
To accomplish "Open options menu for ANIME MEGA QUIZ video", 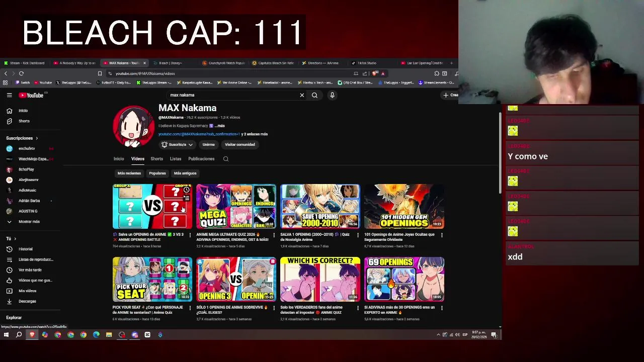I will tap(274, 235).
